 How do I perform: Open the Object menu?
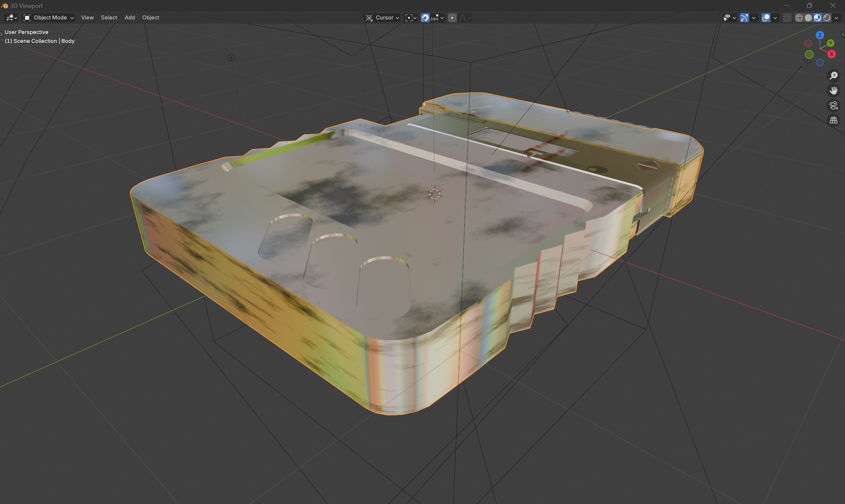pyautogui.click(x=151, y=18)
